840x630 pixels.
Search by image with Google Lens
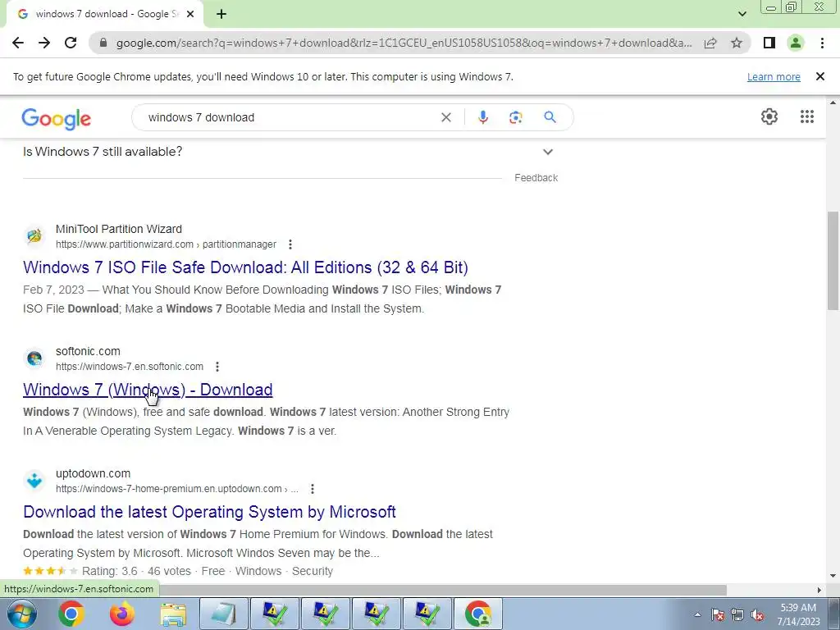coord(515,117)
